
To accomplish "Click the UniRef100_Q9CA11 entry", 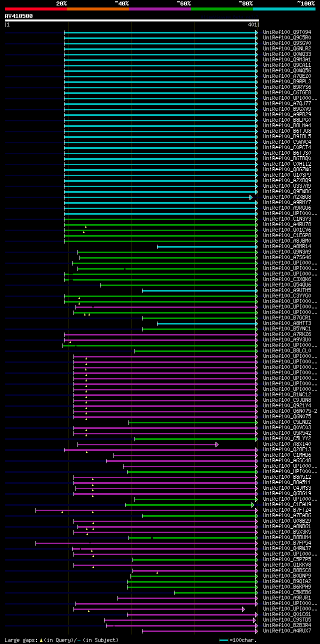I will pyautogui.click(x=287, y=65).
